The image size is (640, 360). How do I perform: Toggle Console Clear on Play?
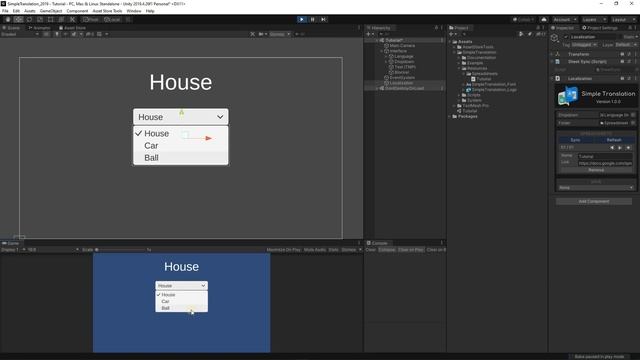411,249
